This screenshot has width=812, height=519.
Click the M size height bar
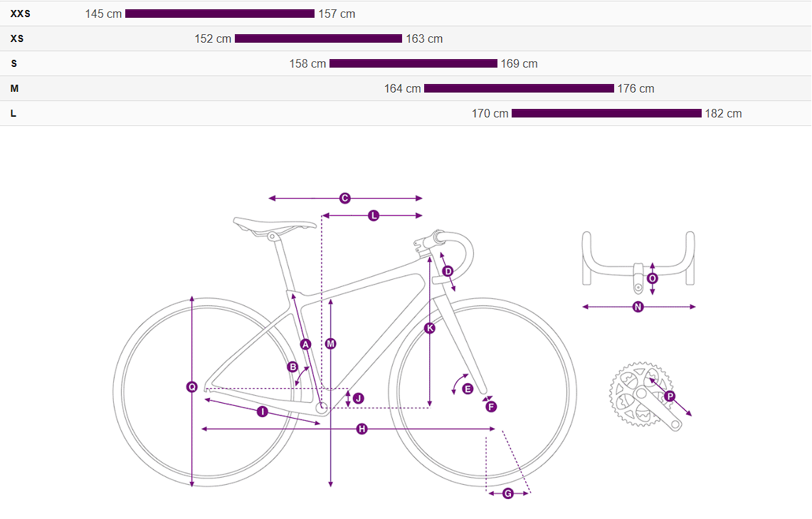519,88
